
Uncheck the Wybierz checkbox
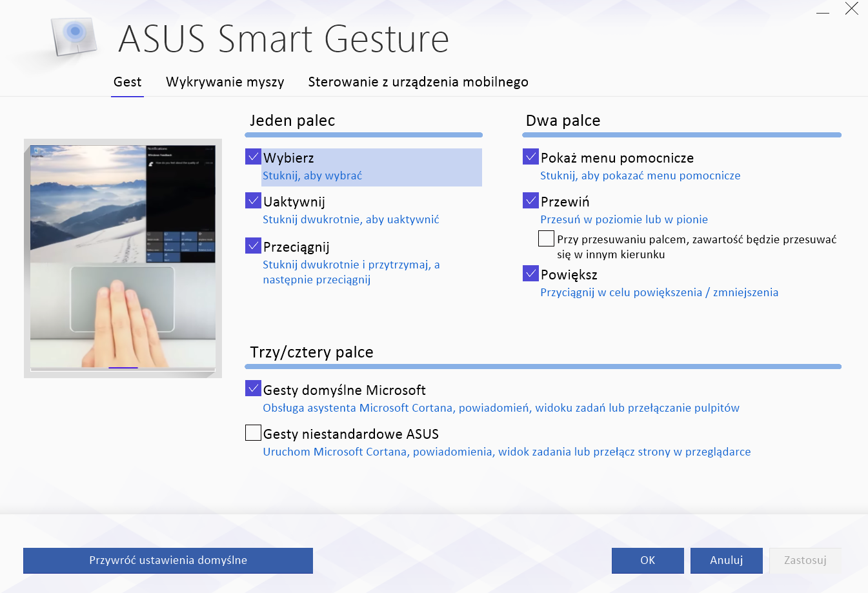click(x=253, y=157)
